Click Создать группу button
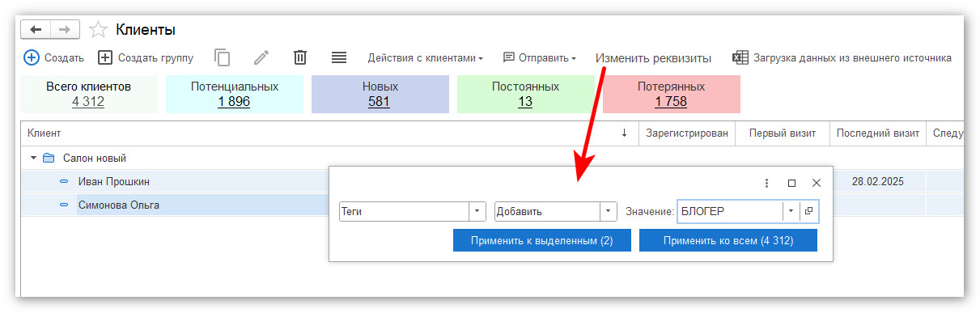Viewport: 980px width, 313px height. click(x=146, y=57)
